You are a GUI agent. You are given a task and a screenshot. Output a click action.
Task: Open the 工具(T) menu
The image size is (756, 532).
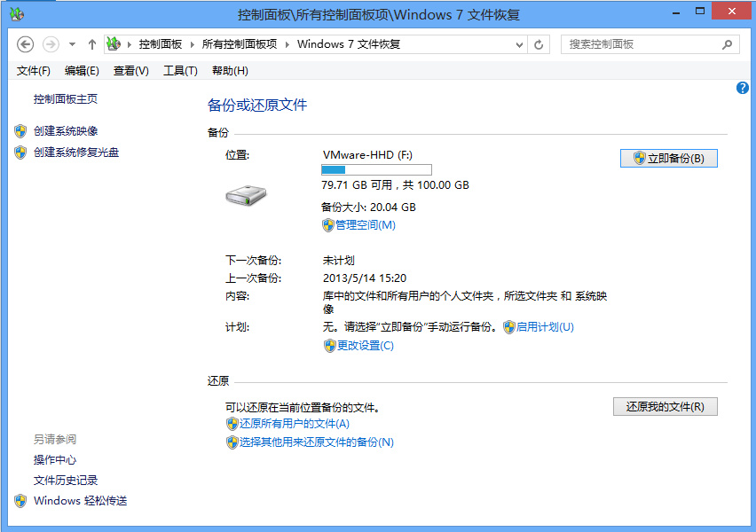(180, 71)
